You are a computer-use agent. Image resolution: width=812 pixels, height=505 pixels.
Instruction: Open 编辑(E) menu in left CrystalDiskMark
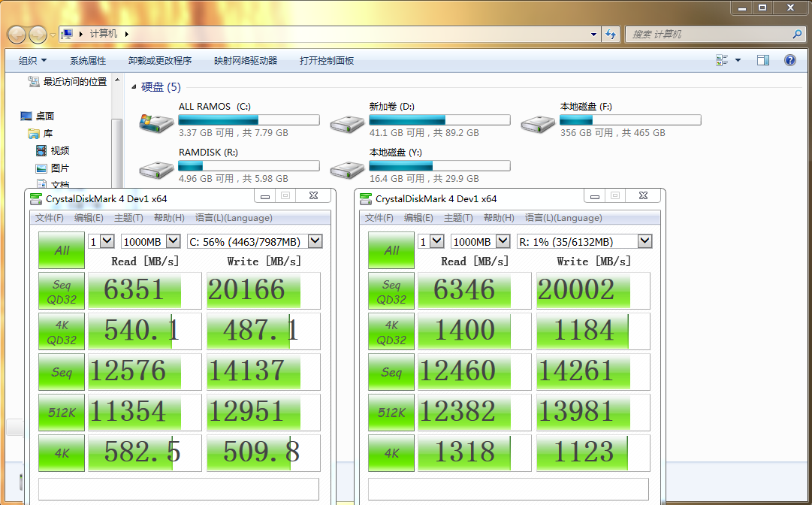(x=89, y=217)
